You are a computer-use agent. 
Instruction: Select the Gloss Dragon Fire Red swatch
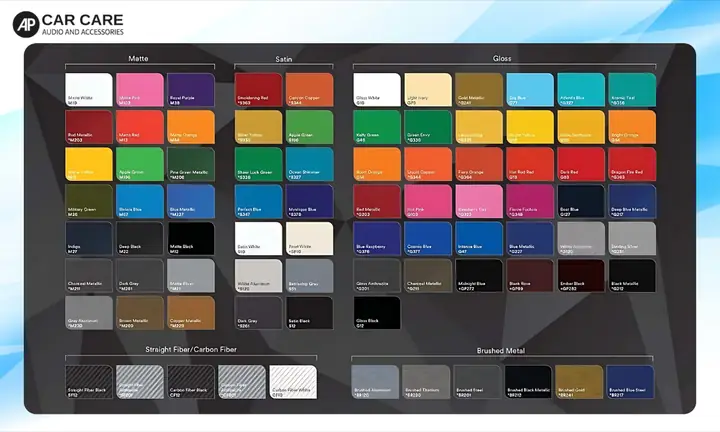coord(631,163)
